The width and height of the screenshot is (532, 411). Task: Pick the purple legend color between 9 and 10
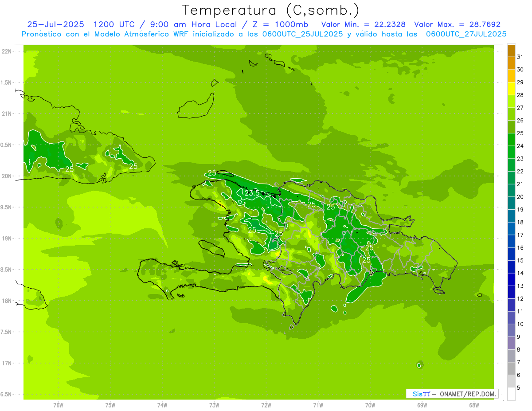511,330
